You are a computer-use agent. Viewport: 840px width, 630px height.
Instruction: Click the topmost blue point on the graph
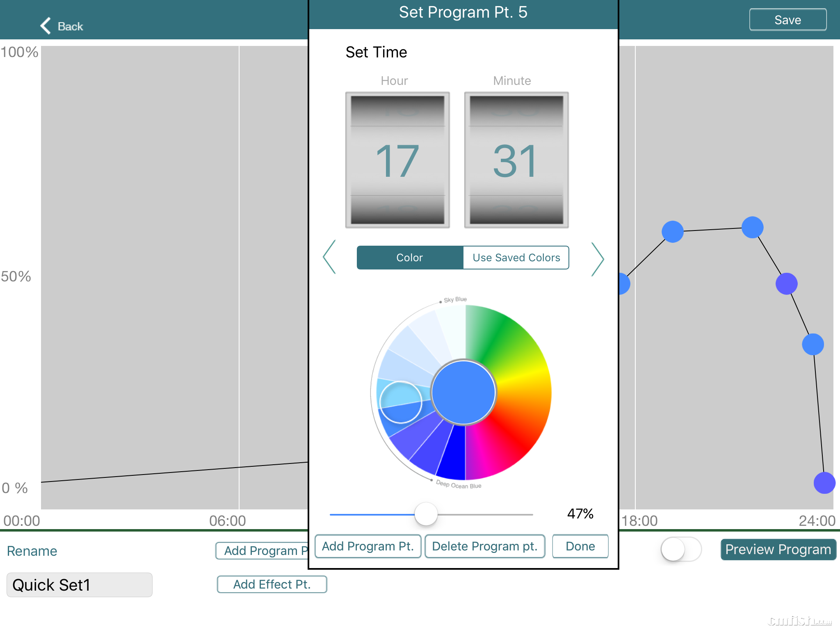coord(752,227)
